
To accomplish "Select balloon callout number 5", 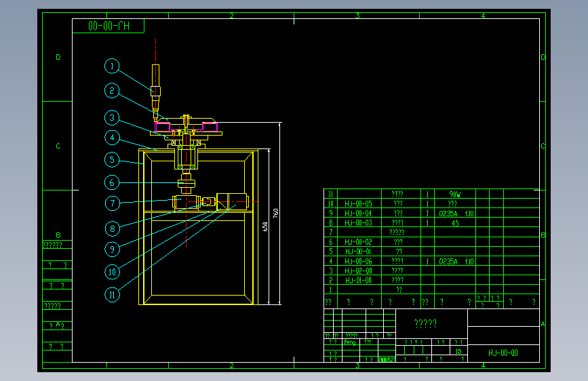I will tap(112, 160).
